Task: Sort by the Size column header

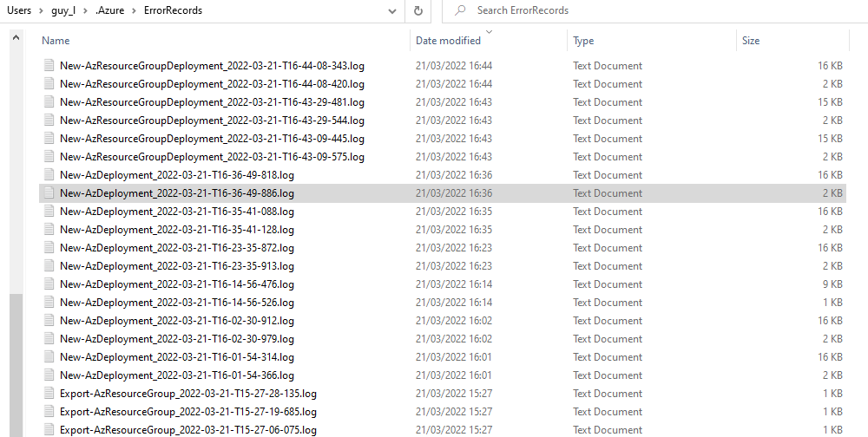Action: coord(751,41)
